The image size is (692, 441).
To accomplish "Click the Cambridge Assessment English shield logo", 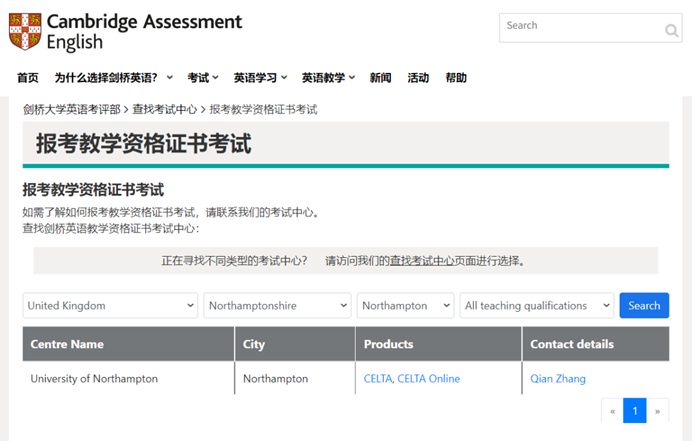I will (25, 32).
